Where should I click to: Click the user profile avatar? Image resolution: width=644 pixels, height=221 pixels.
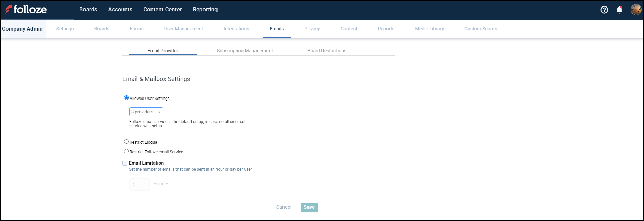636,10
